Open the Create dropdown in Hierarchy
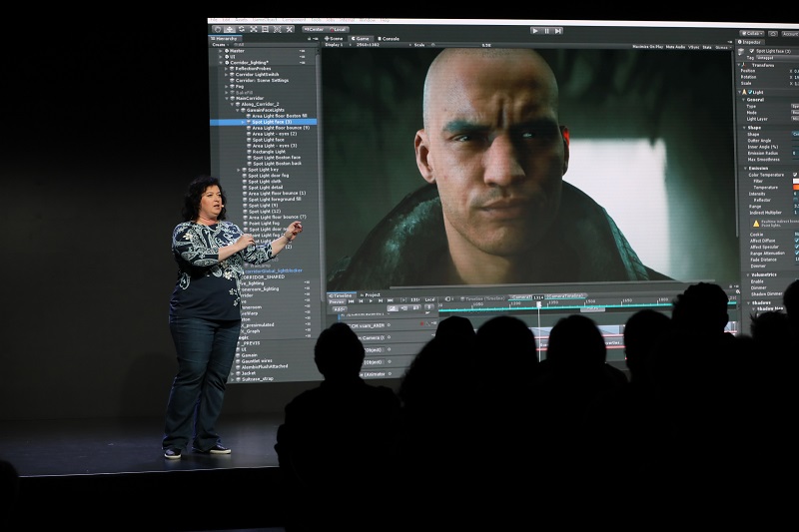The height and width of the screenshot is (532, 799). click(220, 45)
